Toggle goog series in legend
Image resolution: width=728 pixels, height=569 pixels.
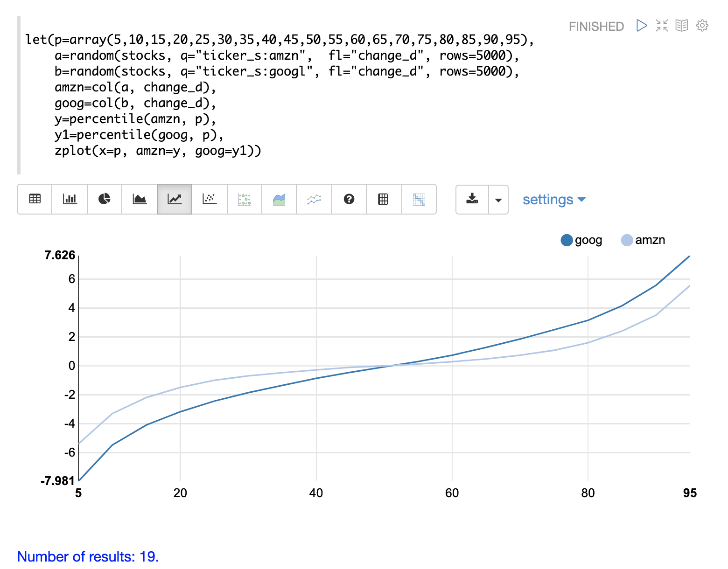581,240
